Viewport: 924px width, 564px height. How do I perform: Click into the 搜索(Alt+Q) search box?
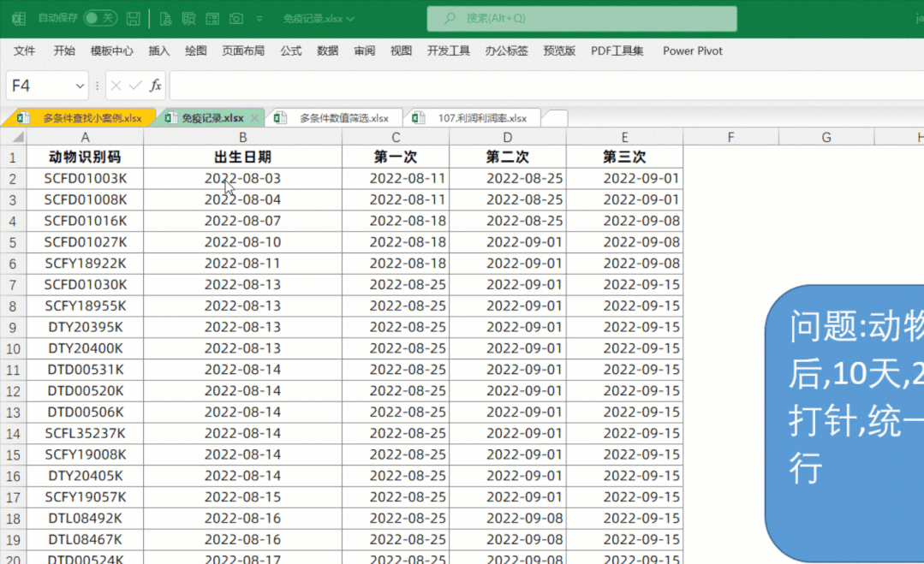[x=581, y=18]
